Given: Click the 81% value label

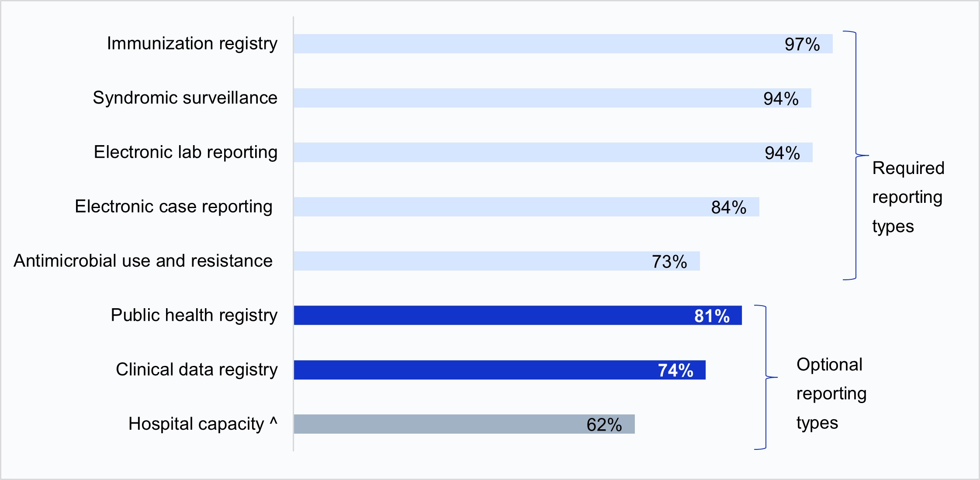Looking at the screenshot, I should pyautogui.click(x=712, y=316).
